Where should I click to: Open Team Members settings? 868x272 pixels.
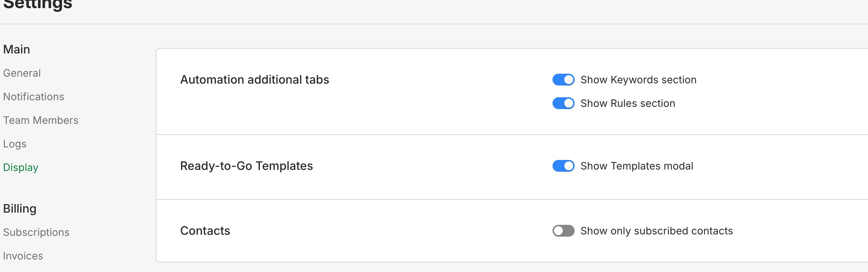(40, 120)
